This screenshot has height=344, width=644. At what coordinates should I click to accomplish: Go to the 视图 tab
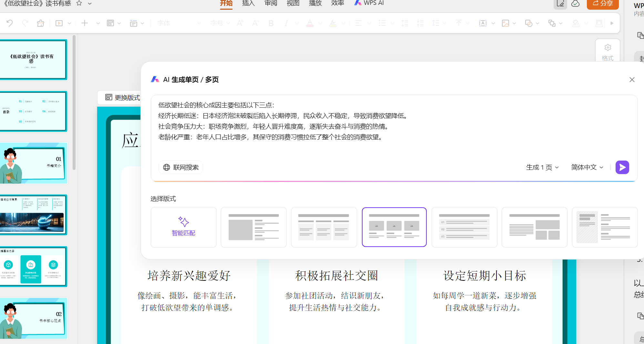[x=293, y=3]
